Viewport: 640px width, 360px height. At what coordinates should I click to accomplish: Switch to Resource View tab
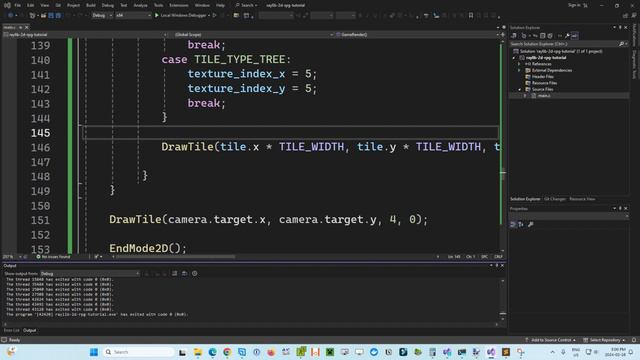(582, 199)
